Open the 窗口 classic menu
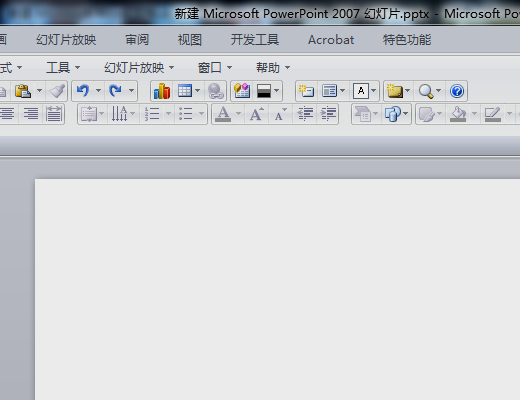The image size is (520, 400). click(215, 68)
